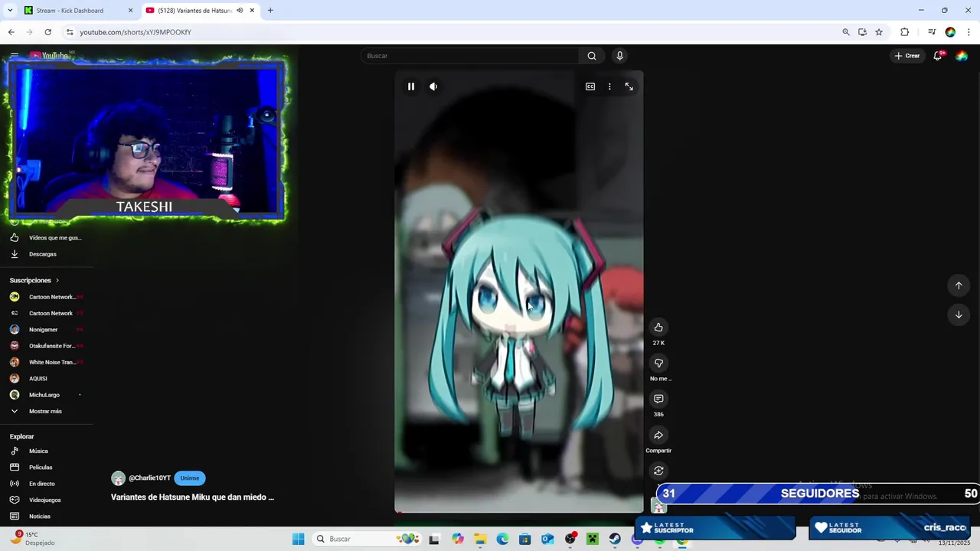The width and height of the screenshot is (980, 551).
Task: Open Microsoft Edge from the taskbar
Action: click(x=502, y=539)
